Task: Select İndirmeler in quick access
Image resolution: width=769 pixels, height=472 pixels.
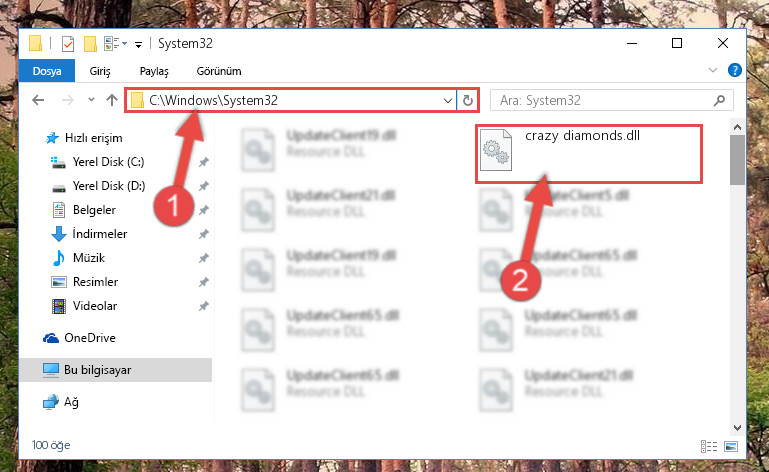Action: tap(100, 234)
